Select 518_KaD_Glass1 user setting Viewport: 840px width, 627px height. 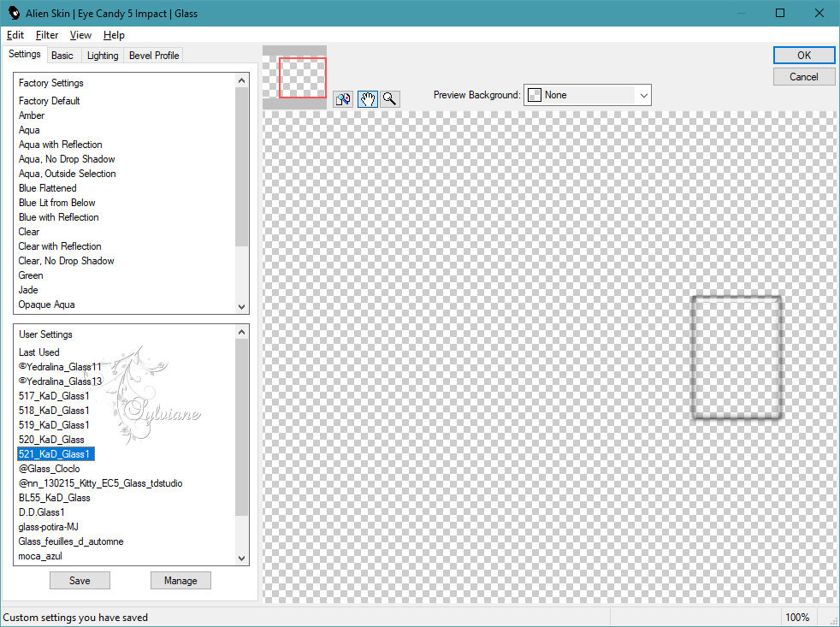coord(54,410)
